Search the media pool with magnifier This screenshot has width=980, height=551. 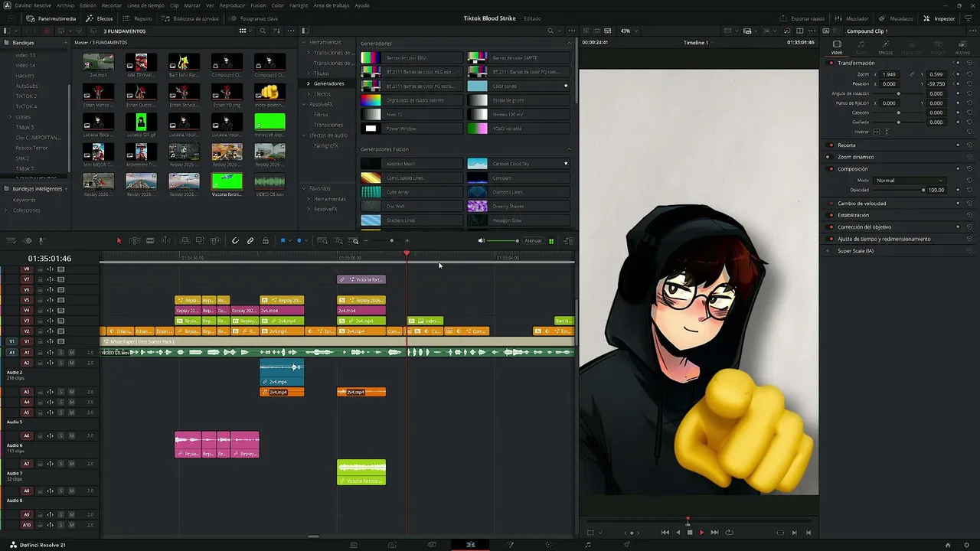tap(263, 31)
